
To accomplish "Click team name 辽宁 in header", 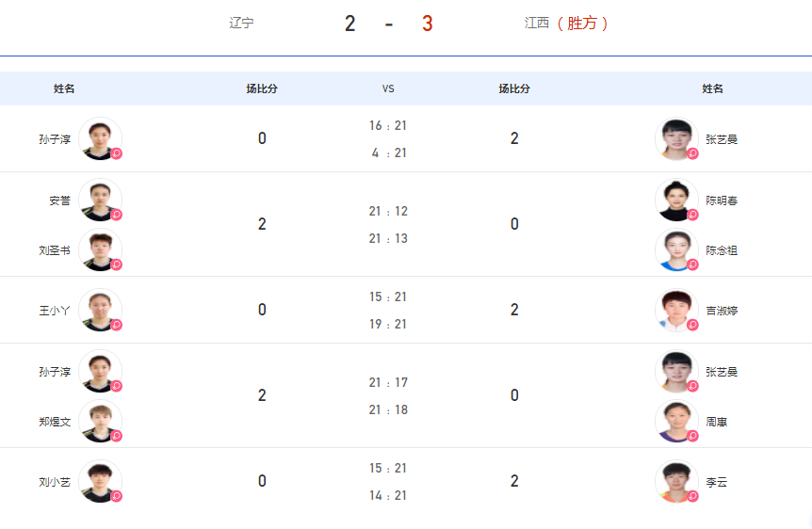I will (x=241, y=23).
